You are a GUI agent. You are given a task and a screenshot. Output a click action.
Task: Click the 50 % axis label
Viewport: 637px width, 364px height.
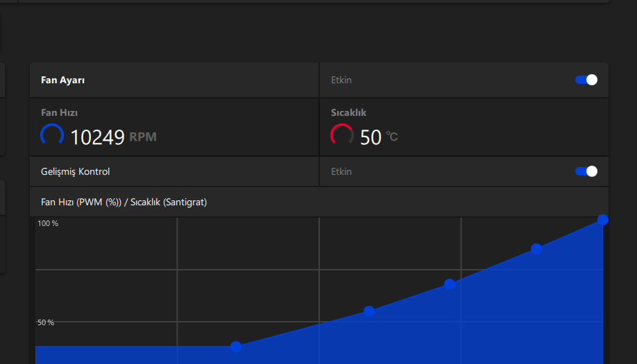46,322
